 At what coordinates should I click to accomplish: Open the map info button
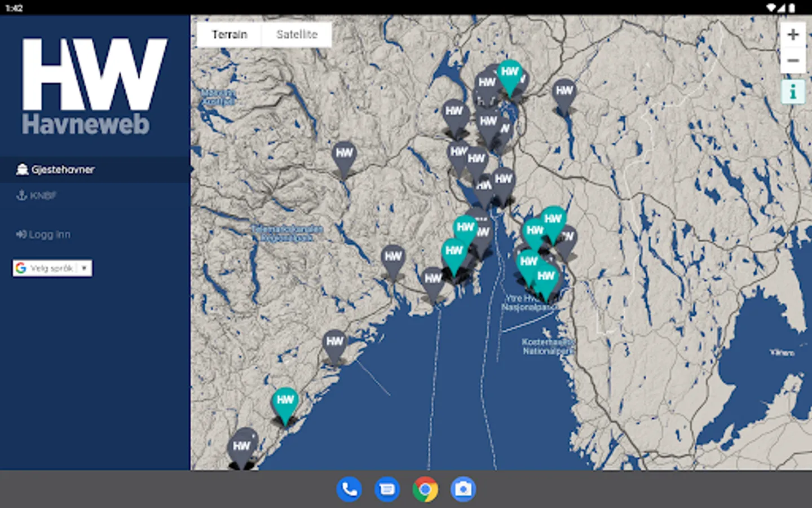[793, 91]
